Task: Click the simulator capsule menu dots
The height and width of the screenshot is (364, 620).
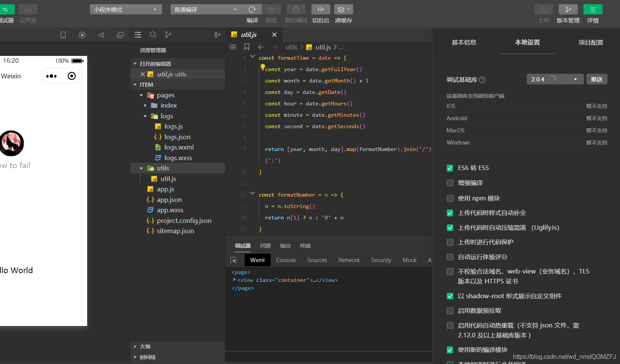Action: [x=51, y=76]
